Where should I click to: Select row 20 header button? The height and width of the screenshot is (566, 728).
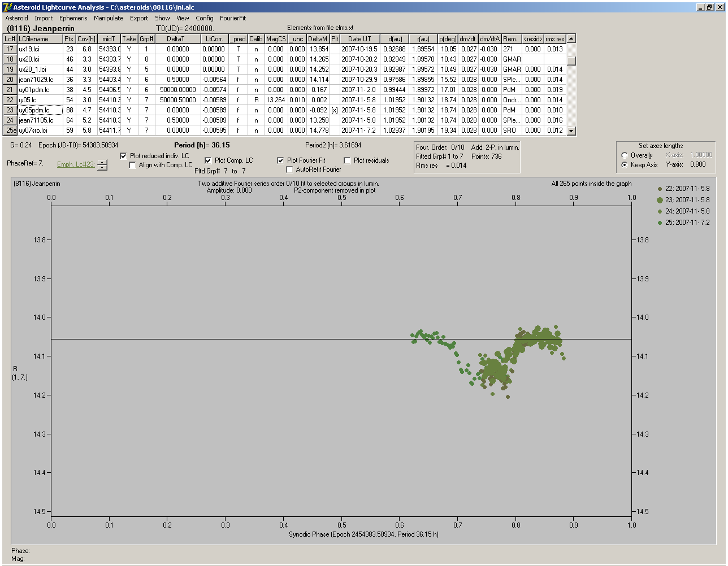10,80
